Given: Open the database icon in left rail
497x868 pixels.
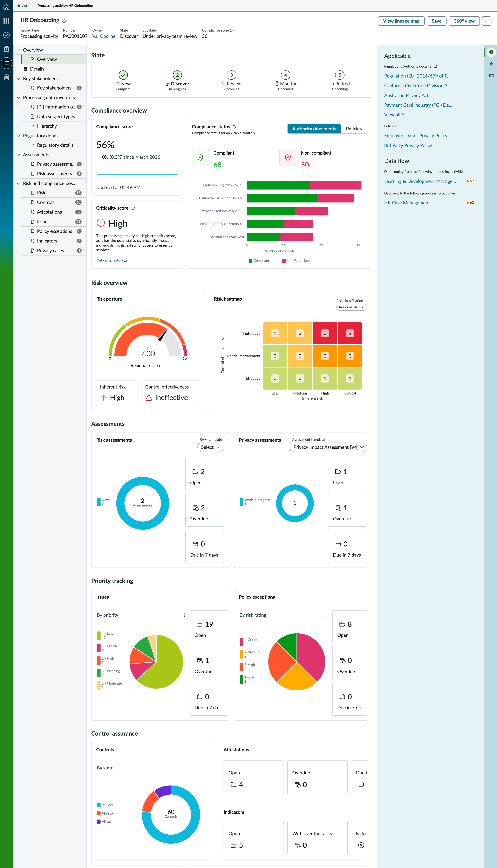Looking at the screenshot, I should click(x=6, y=78).
